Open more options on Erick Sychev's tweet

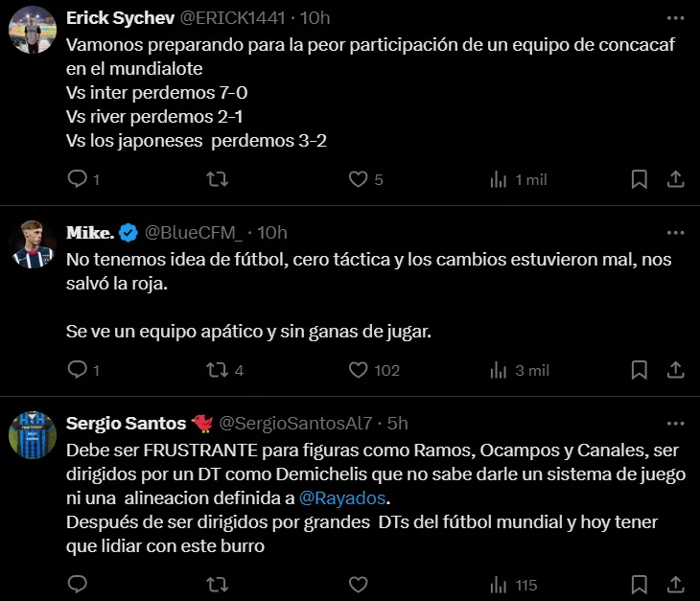(675, 18)
